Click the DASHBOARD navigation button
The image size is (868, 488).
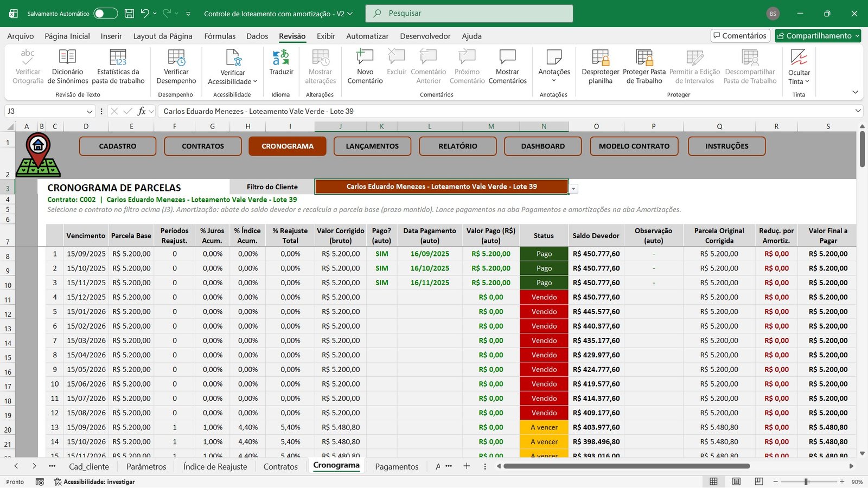pos(543,146)
